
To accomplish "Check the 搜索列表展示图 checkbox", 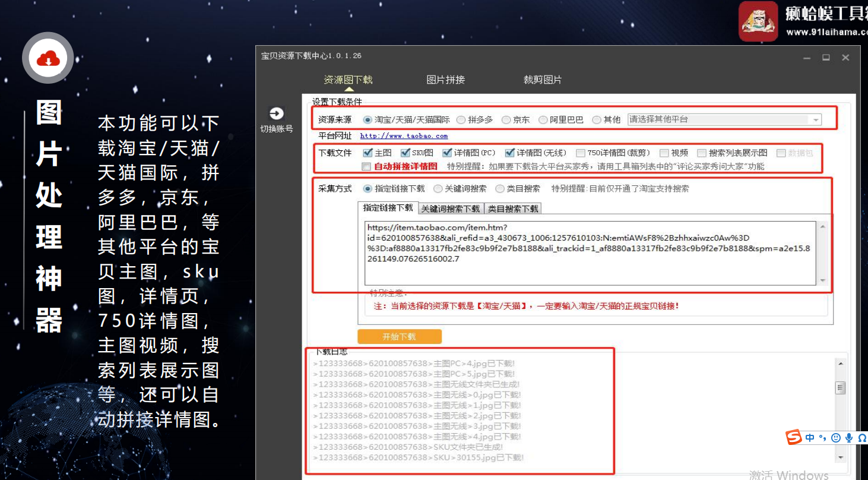I will pos(702,153).
